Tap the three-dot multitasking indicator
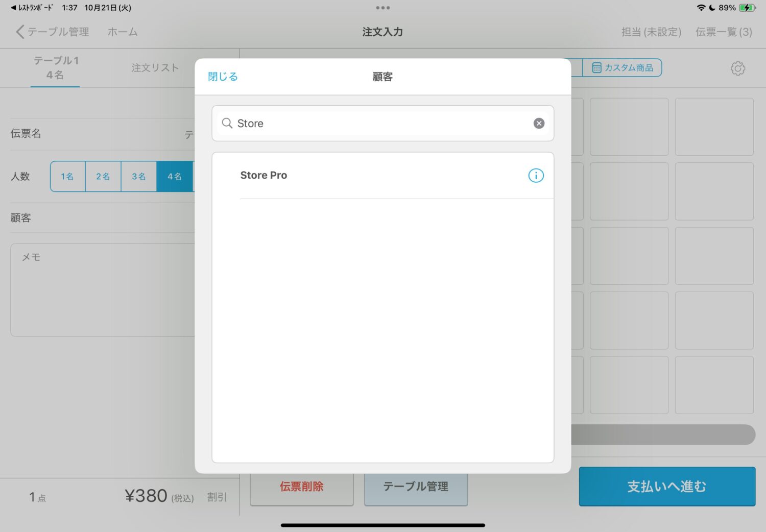 [x=382, y=8]
